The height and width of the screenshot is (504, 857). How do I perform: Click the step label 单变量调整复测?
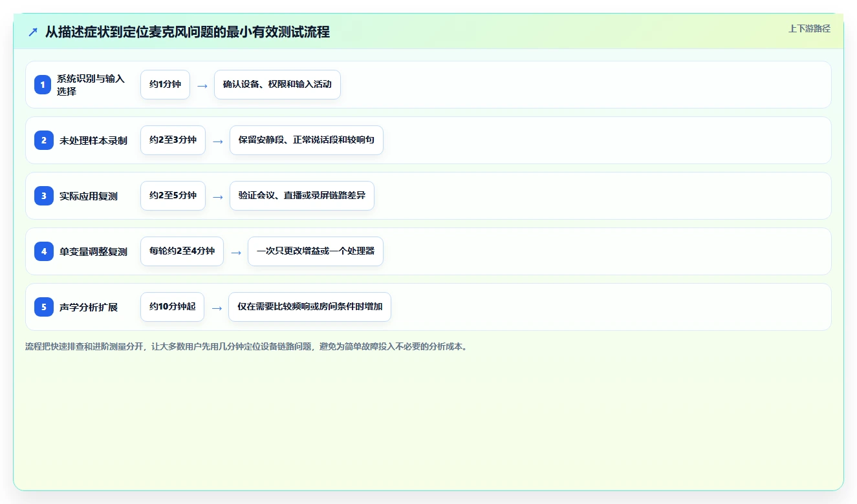point(93,251)
